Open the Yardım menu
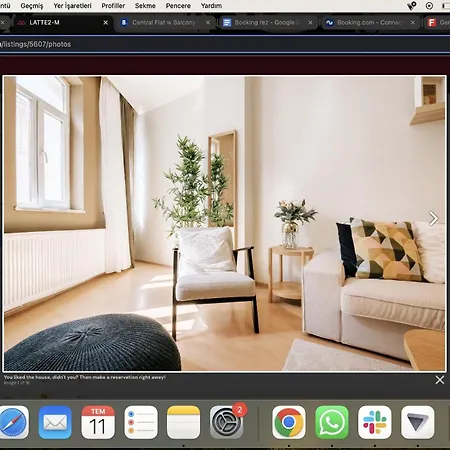 (x=211, y=6)
